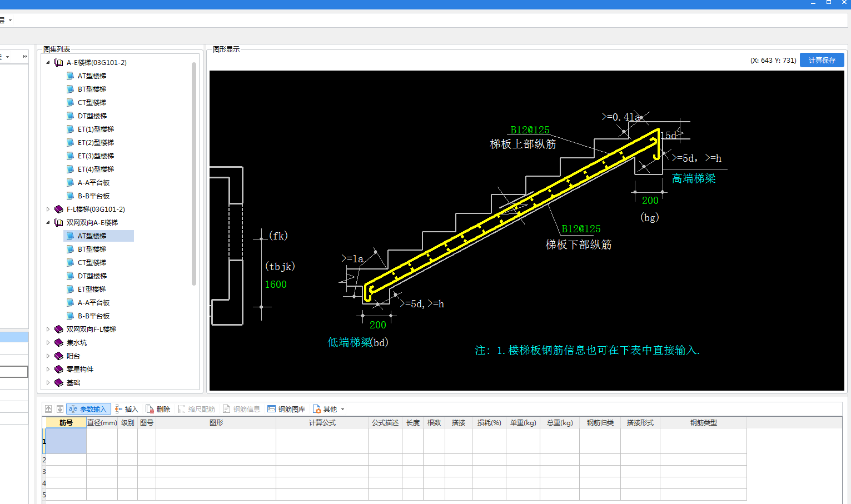Click the 200 value under 低端梯梁

coord(377,325)
